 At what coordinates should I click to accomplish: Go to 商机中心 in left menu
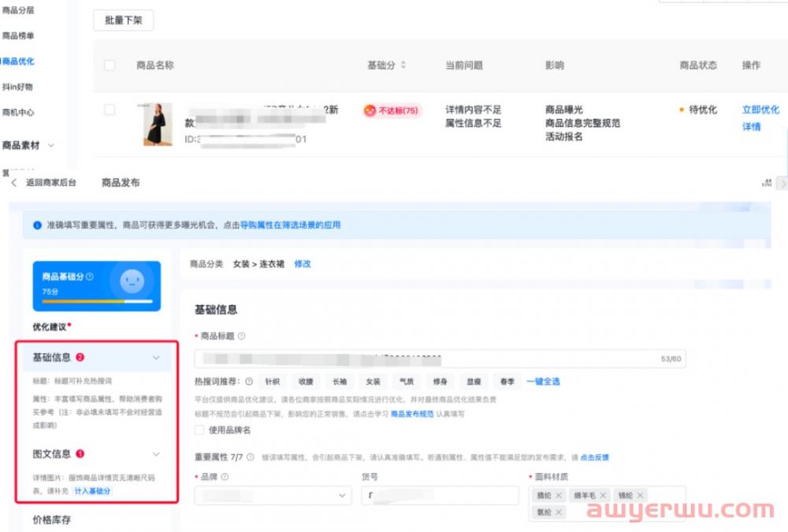18,112
